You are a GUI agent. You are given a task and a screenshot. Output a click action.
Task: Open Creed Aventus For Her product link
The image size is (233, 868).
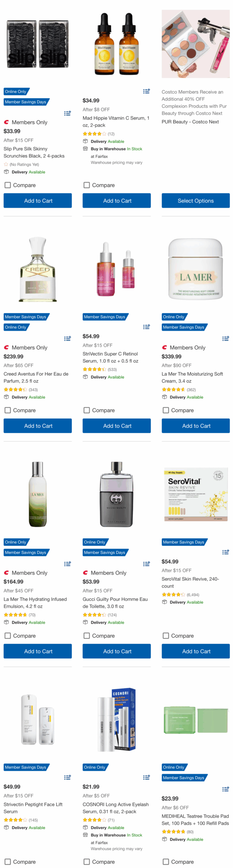tap(36, 377)
